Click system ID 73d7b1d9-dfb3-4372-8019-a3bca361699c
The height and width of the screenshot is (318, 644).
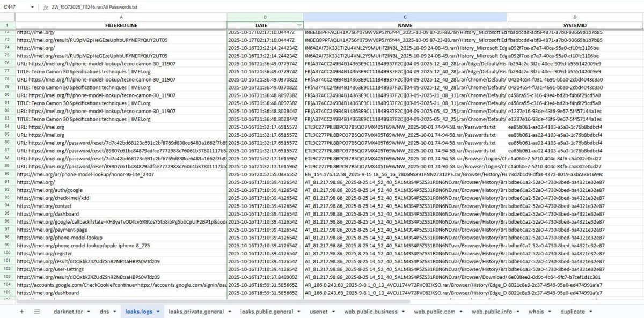575,174
